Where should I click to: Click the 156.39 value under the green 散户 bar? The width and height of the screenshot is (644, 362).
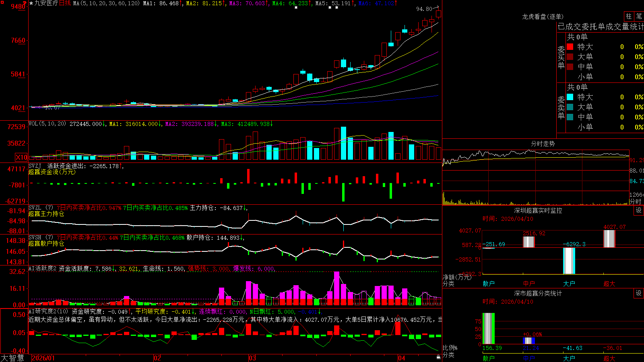point(492,348)
